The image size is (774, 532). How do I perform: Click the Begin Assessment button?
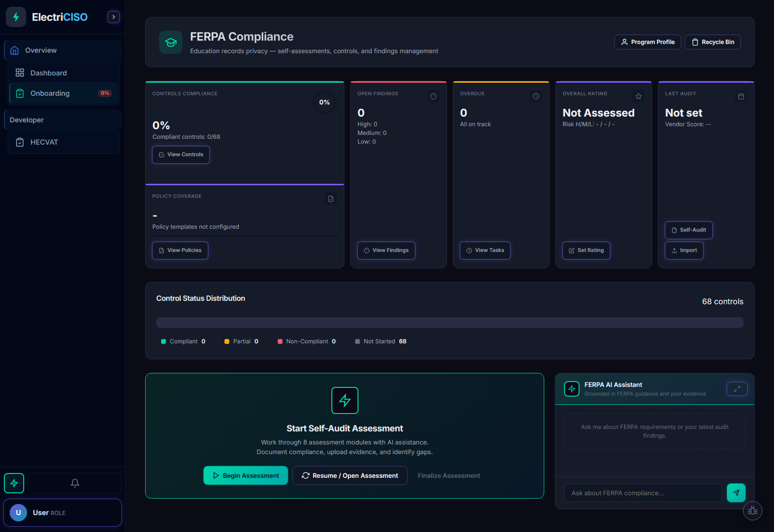(x=245, y=475)
